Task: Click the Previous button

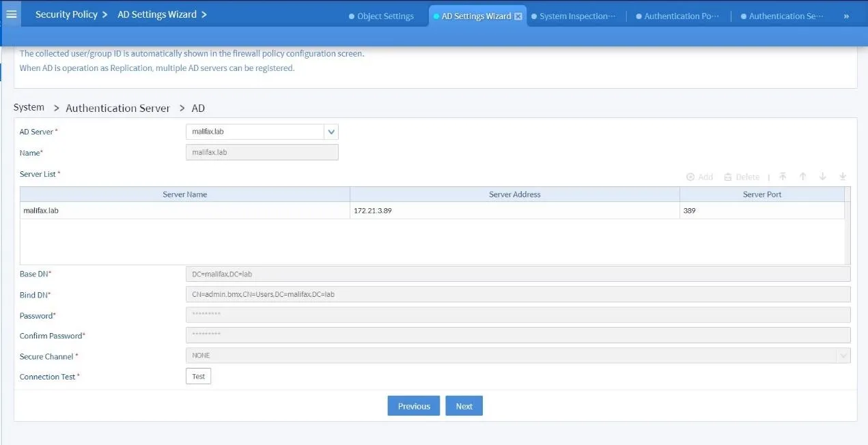Action: pos(413,405)
